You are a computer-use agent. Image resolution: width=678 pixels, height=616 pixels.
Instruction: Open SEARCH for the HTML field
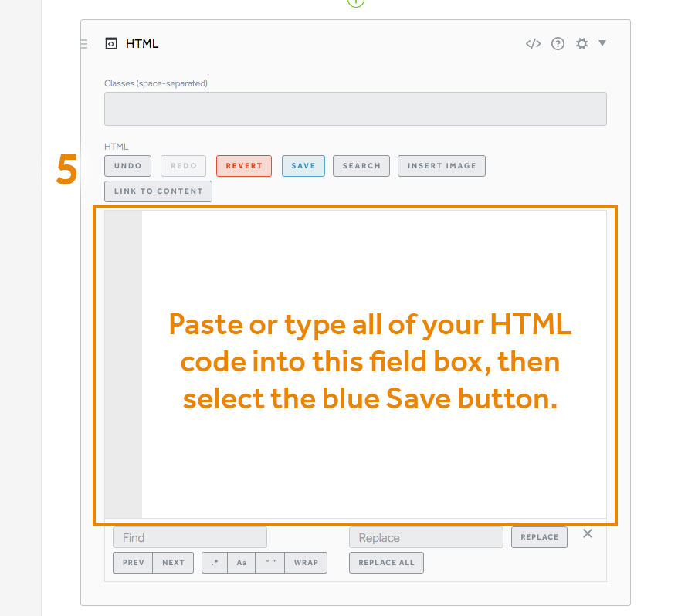click(x=361, y=165)
